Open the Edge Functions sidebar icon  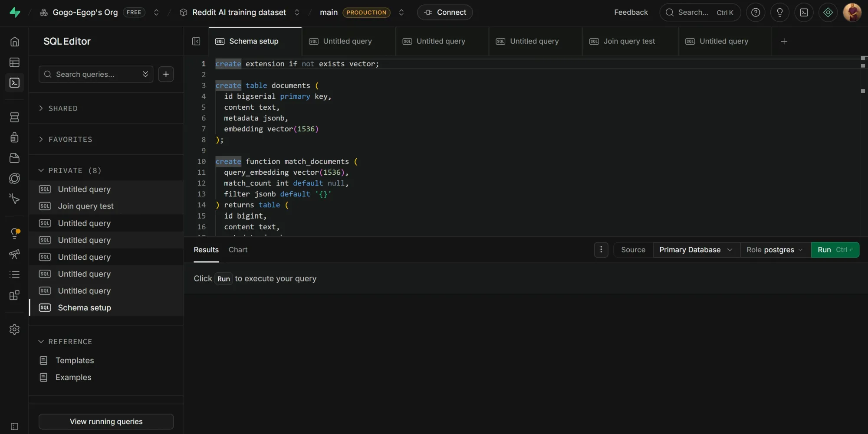pyautogui.click(x=14, y=178)
